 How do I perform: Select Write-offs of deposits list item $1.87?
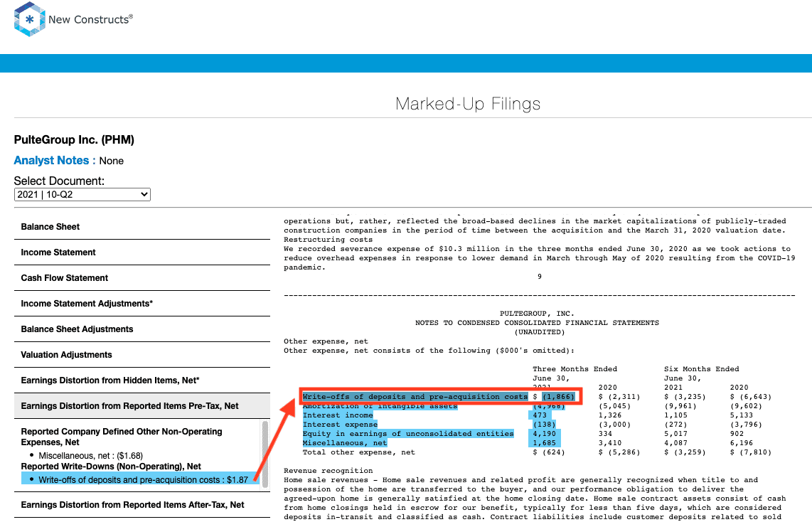tap(140, 479)
